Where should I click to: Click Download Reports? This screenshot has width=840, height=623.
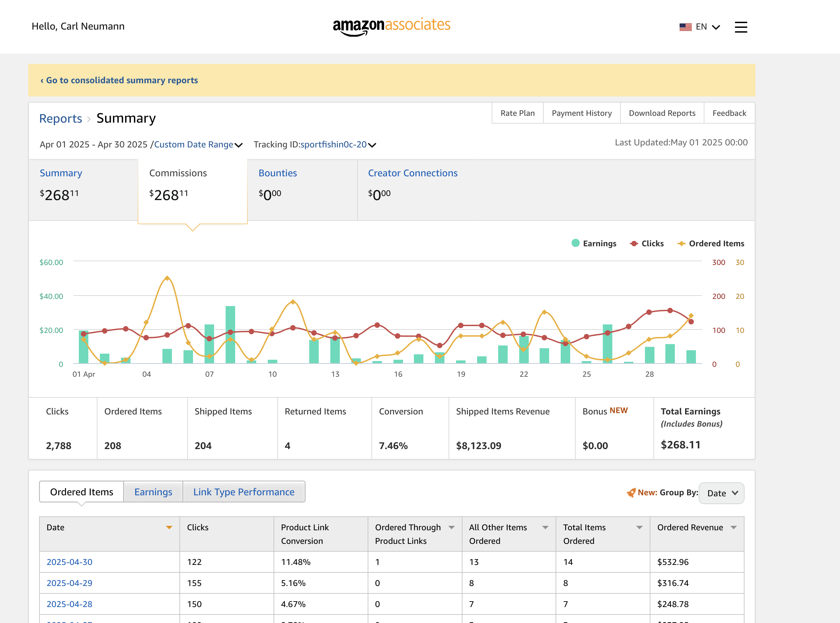[x=662, y=113]
